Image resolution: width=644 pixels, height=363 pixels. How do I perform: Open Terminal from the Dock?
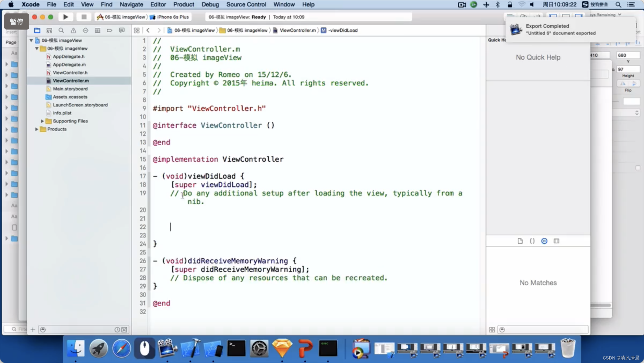point(236,348)
